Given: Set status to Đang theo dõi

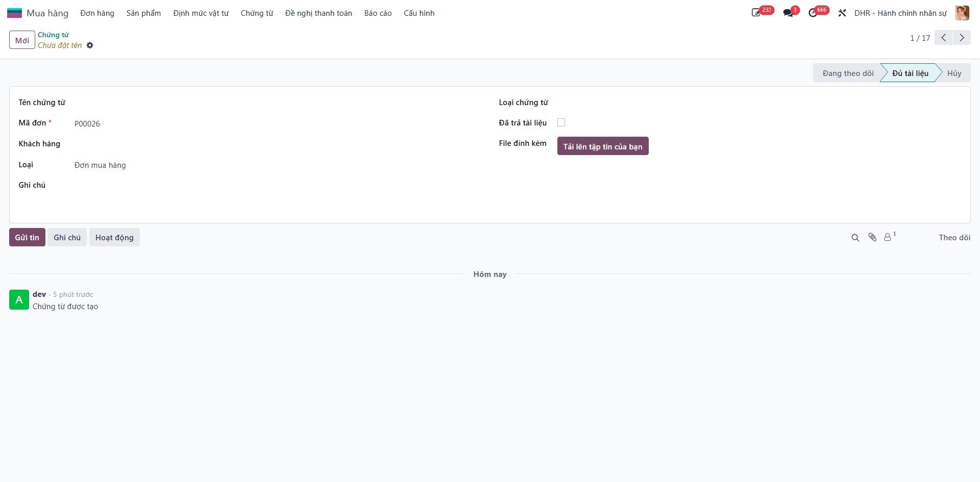Looking at the screenshot, I should point(848,73).
